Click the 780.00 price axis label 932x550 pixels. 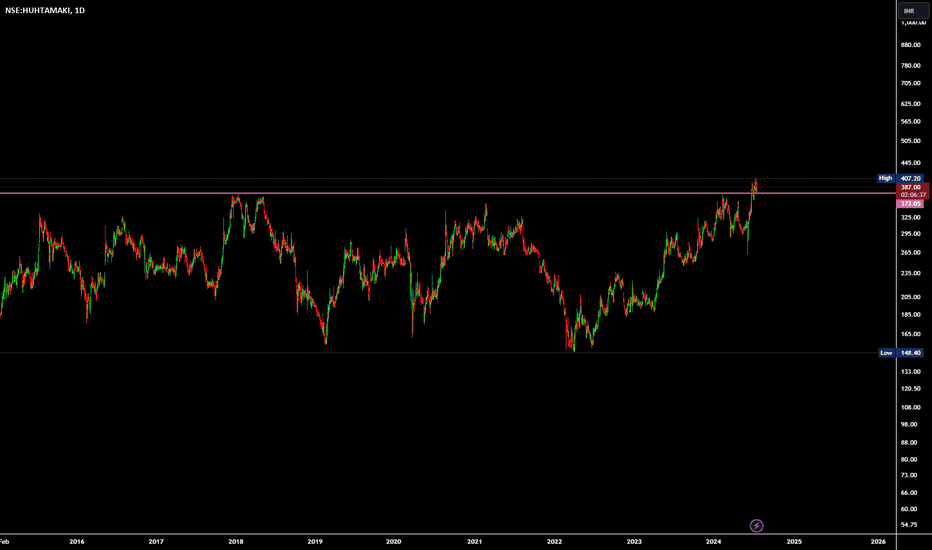point(911,65)
